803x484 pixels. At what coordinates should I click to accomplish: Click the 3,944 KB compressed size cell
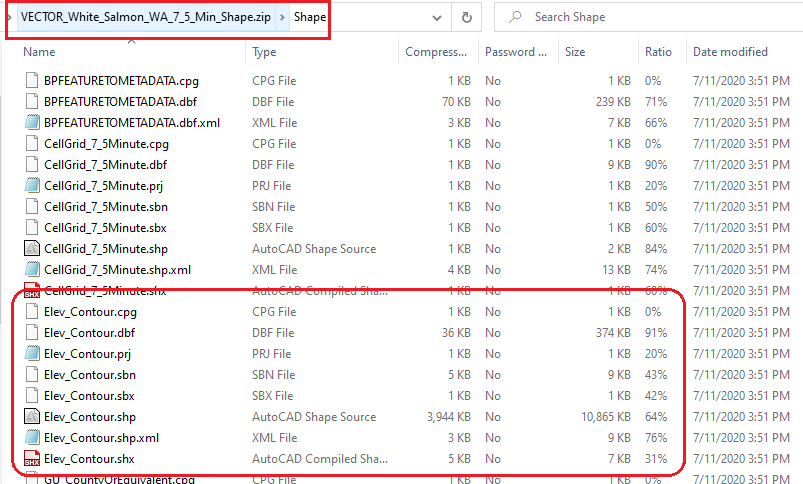pos(449,416)
